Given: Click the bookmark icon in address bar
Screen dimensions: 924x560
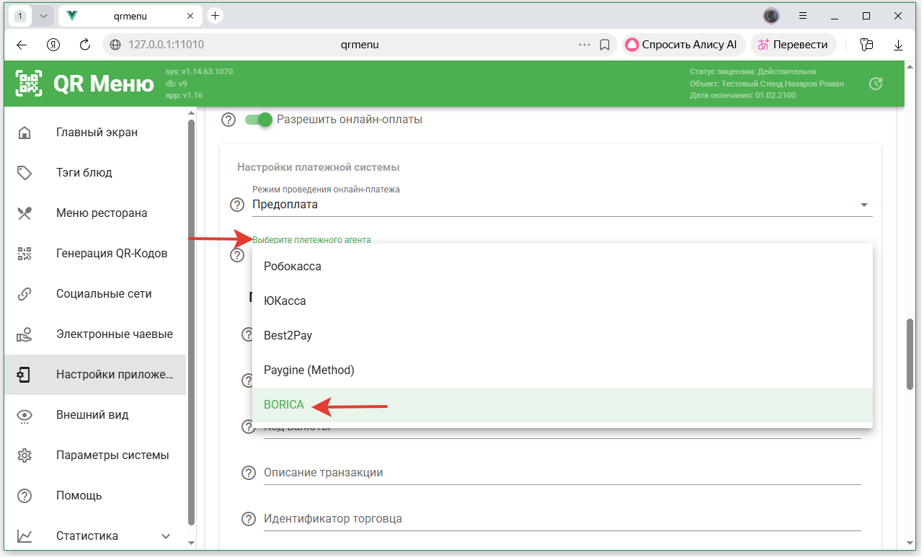Looking at the screenshot, I should pyautogui.click(x=605, y=45).
